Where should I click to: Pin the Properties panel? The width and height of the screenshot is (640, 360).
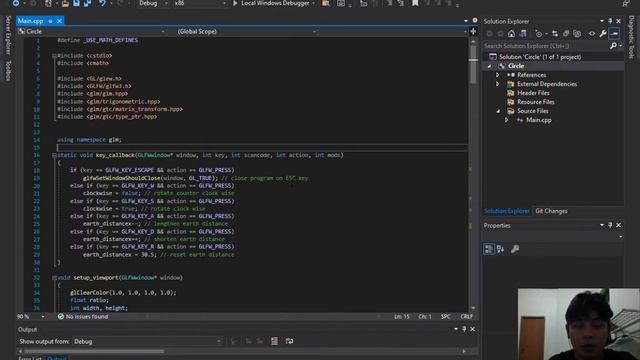tap(610, 225)
